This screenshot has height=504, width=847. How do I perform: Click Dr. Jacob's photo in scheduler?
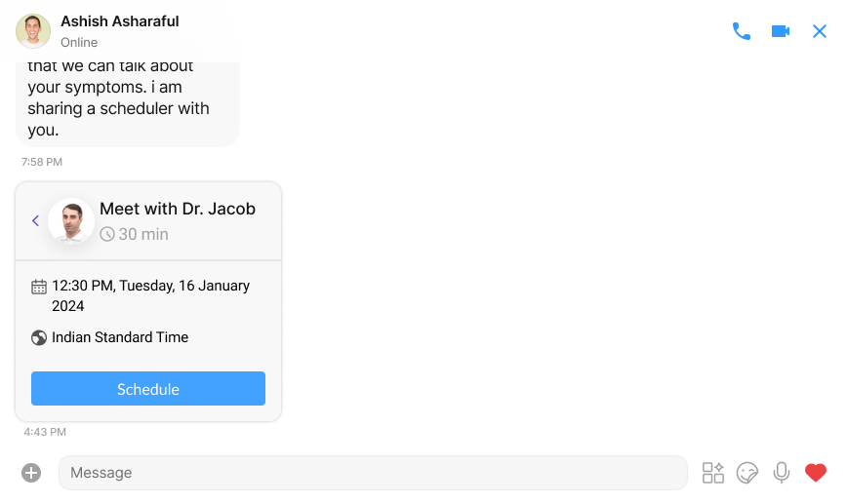(71, 221)
